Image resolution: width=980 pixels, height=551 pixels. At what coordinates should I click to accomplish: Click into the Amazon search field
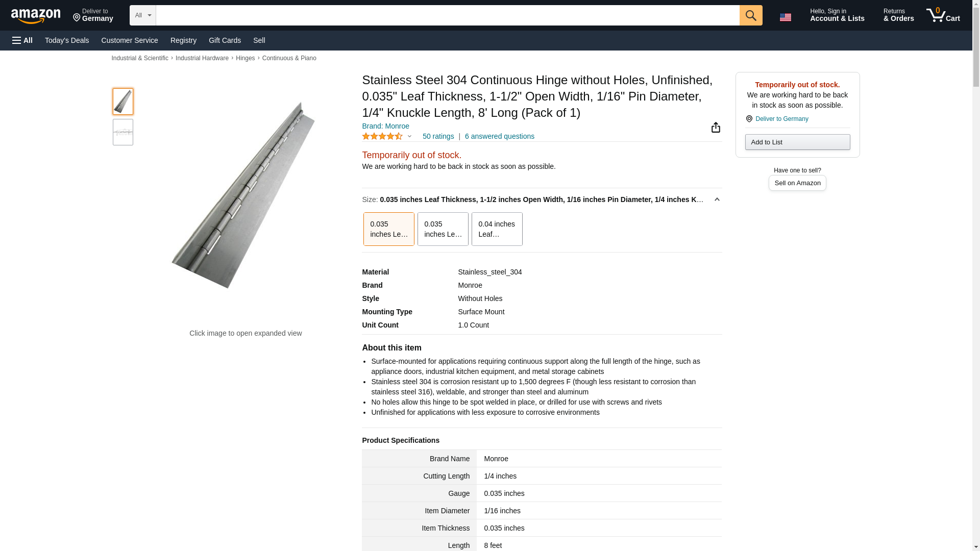pos(447,15)
